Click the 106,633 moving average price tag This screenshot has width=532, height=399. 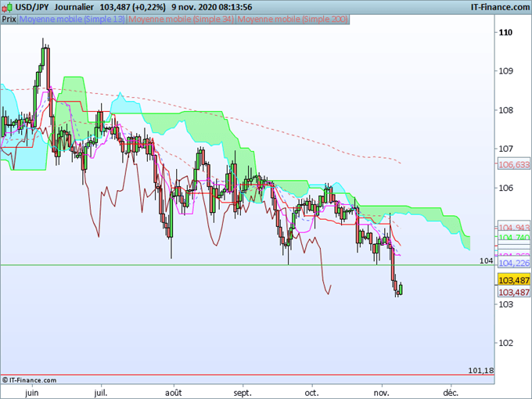(514, 164)
